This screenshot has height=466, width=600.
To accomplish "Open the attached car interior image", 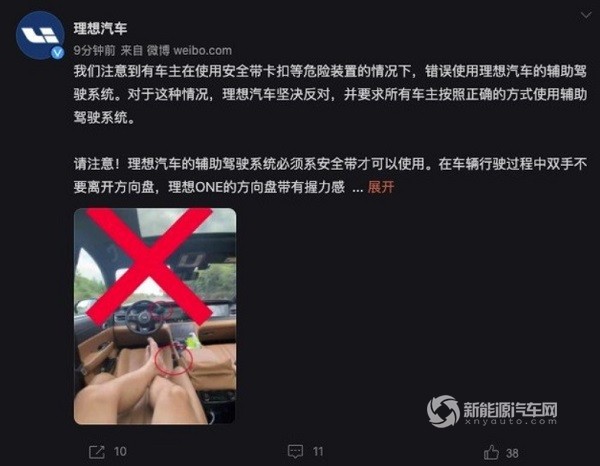I will (x=155, y=316).
